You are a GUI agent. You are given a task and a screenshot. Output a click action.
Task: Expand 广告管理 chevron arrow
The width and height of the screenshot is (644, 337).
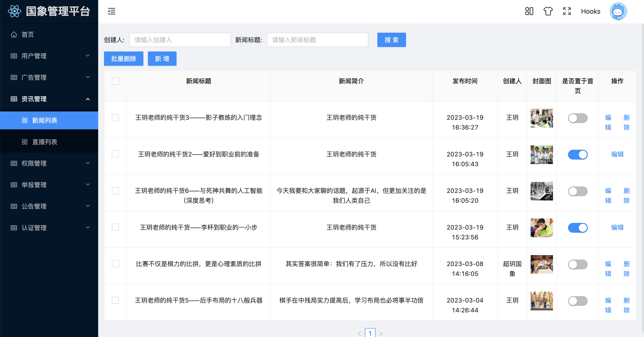pos(88,77)
